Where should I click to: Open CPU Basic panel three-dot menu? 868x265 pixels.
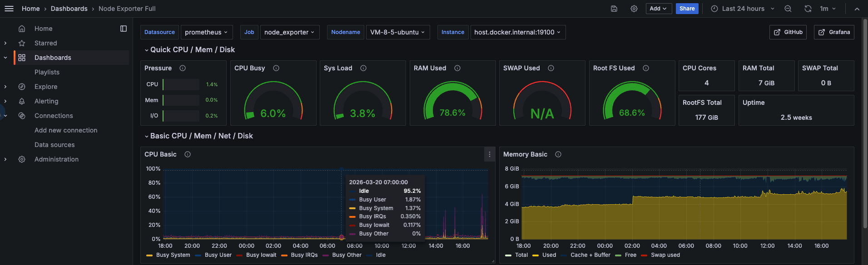tap(489, 154)
